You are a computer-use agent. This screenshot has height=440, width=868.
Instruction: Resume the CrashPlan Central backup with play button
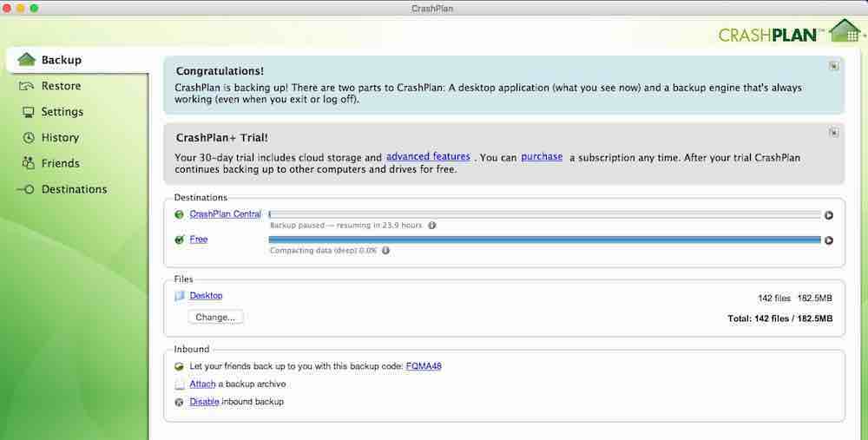[829, 215]
